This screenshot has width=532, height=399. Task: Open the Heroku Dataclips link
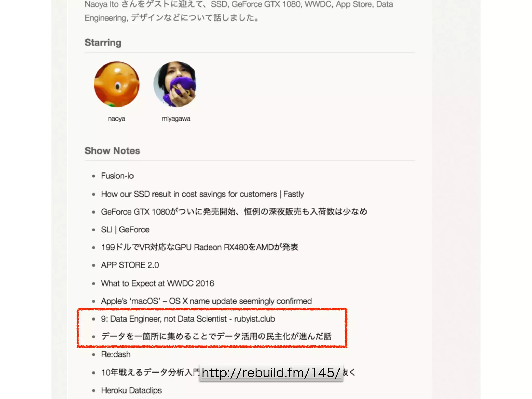pos(131,390)
